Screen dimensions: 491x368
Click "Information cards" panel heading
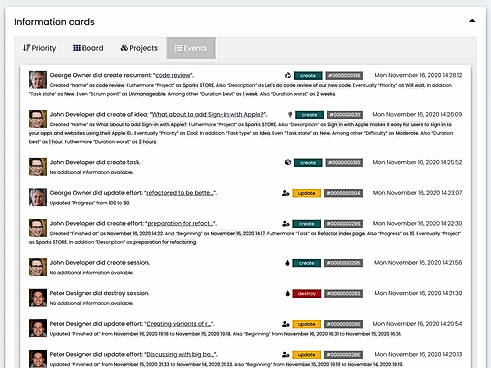54,22
